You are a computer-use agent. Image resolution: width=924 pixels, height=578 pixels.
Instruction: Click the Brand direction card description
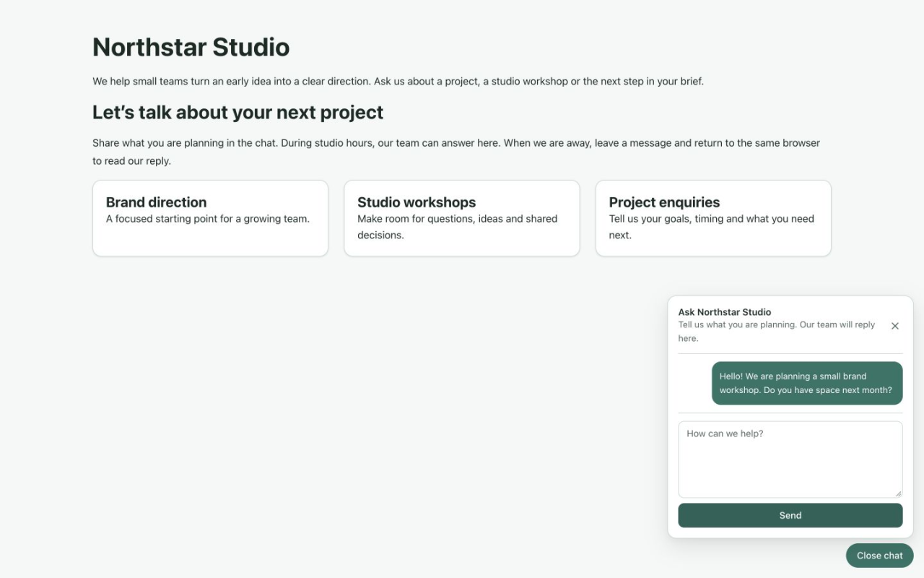pyautogui.click(x=208, y=219)
